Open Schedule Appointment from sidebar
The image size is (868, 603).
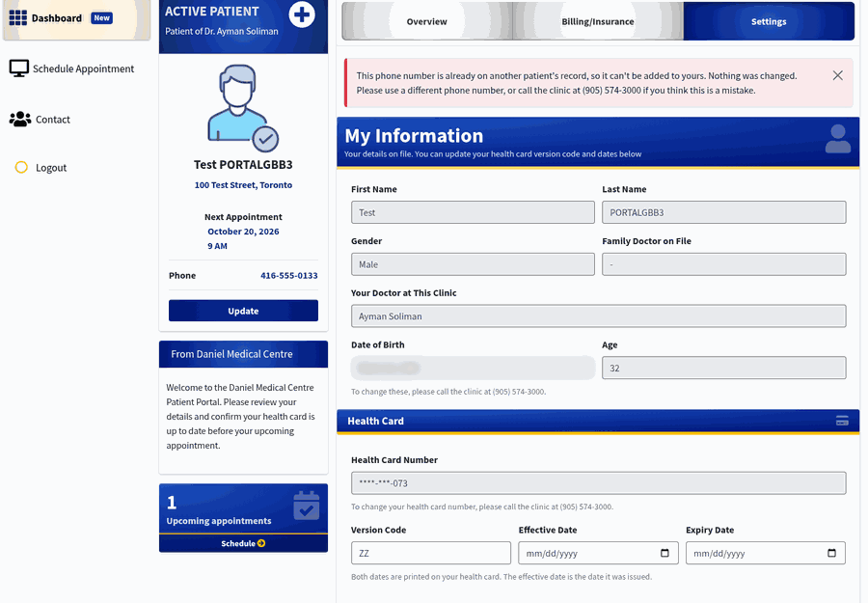pos(72,69)
